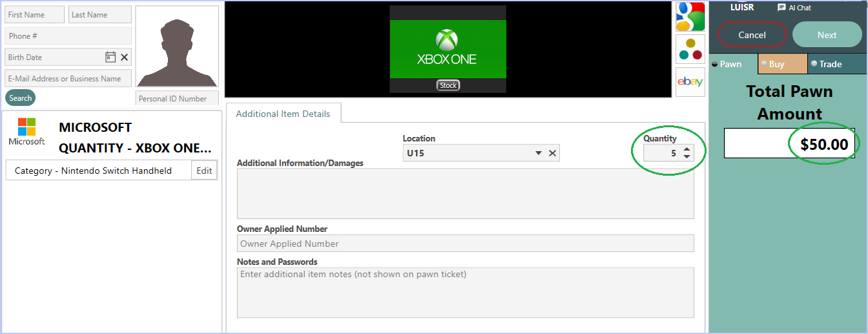Open the Google search icon
Screen dimensions: 868x334
click(690, 16)
